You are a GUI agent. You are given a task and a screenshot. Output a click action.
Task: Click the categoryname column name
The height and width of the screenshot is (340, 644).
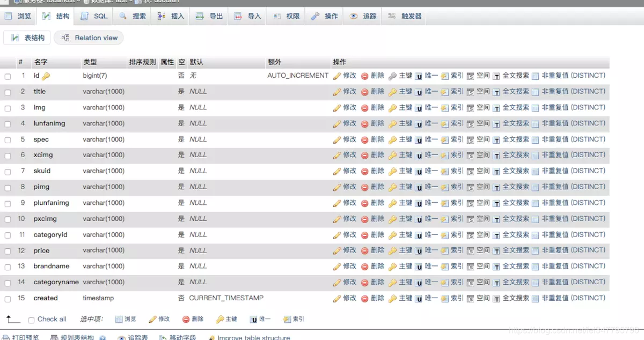56,282
